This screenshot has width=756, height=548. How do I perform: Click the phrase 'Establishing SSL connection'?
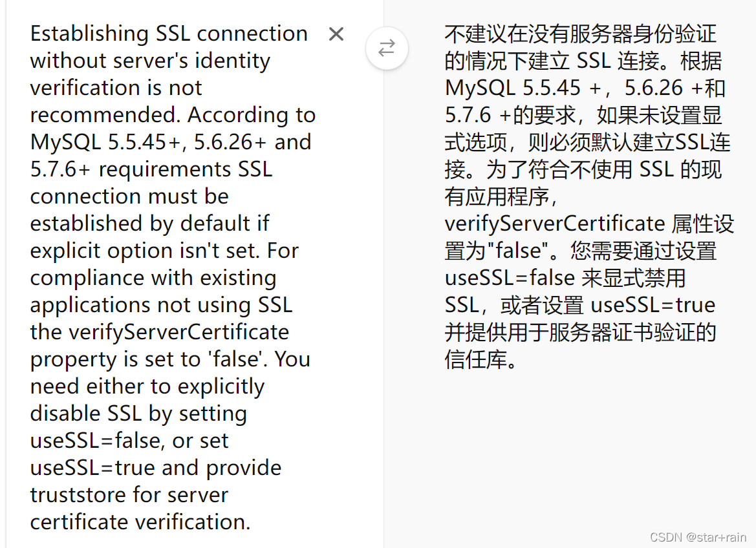(x=168, y=33)
